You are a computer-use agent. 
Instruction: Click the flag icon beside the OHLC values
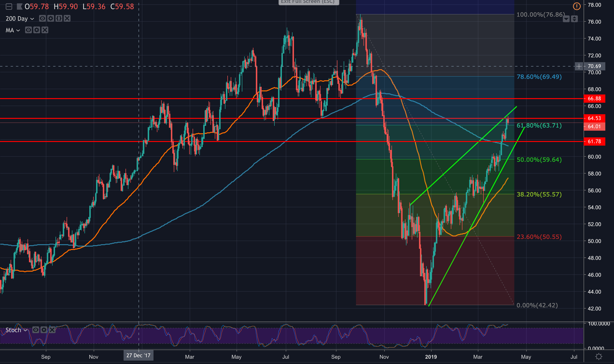pos(20,7)
